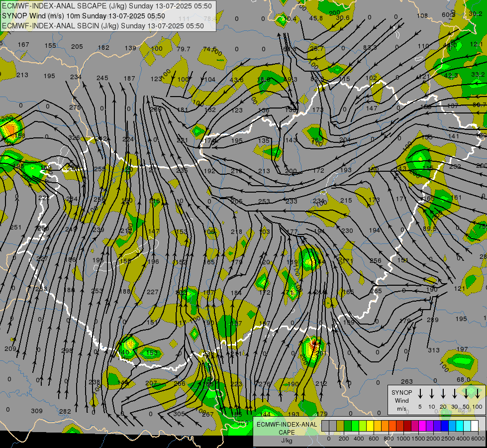Click the map value 265
Screen dimensions: 487x448
[x=376, y=291]
